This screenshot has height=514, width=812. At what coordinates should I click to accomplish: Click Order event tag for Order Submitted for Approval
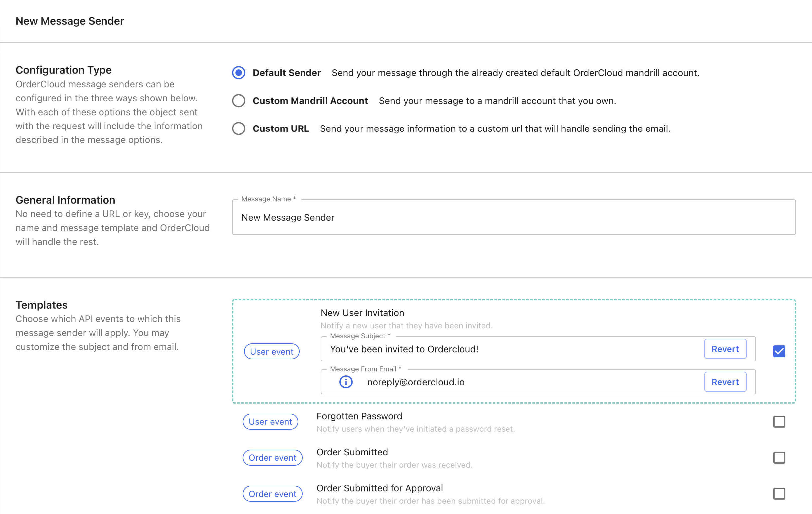(x=272, y=494)
